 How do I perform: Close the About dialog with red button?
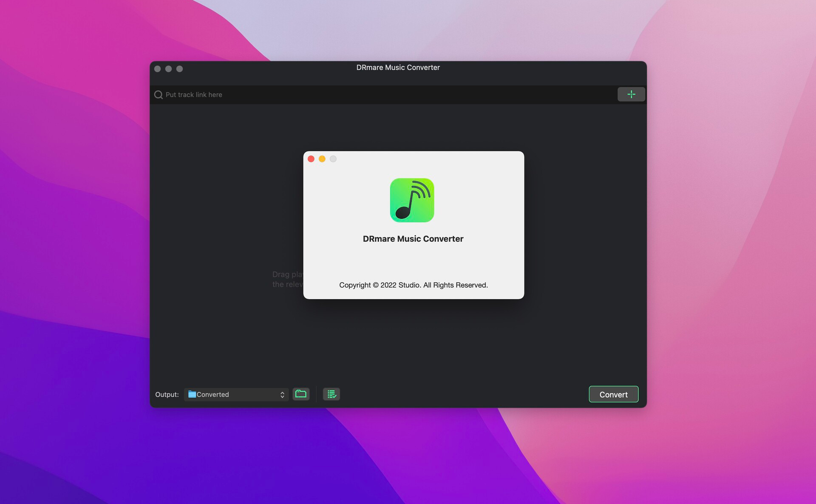pos(311,159)
